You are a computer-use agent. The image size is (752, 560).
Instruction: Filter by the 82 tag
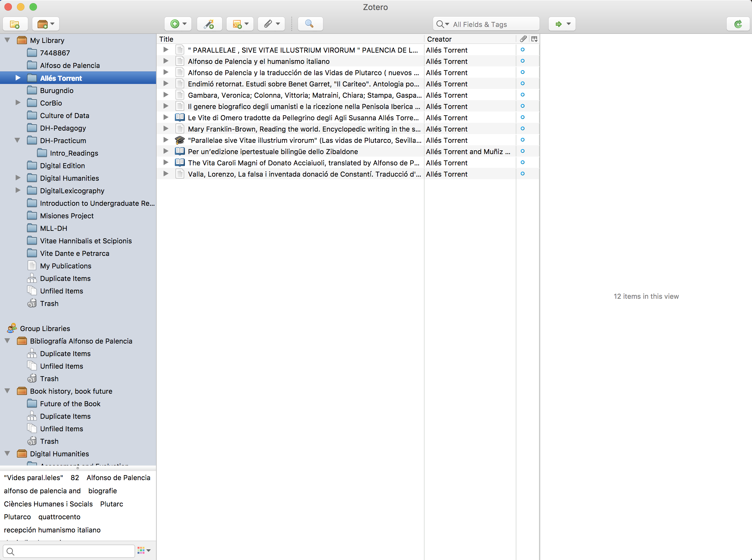[75, 478]
